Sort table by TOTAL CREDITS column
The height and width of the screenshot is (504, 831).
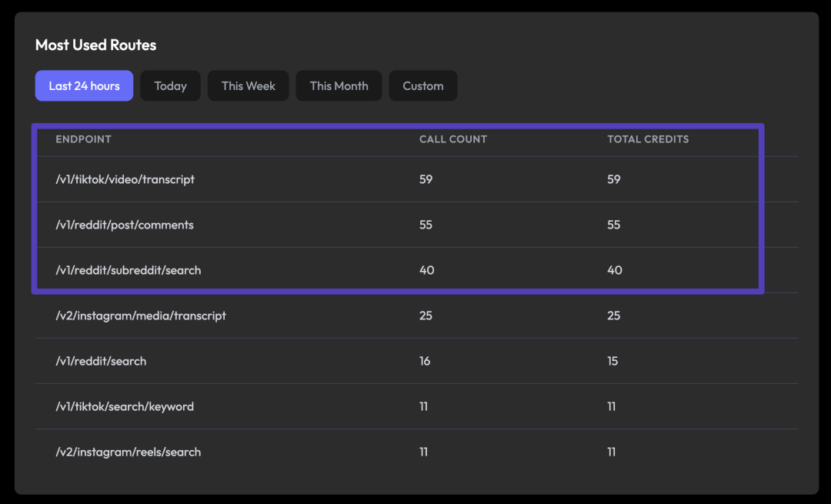(647, 139)
